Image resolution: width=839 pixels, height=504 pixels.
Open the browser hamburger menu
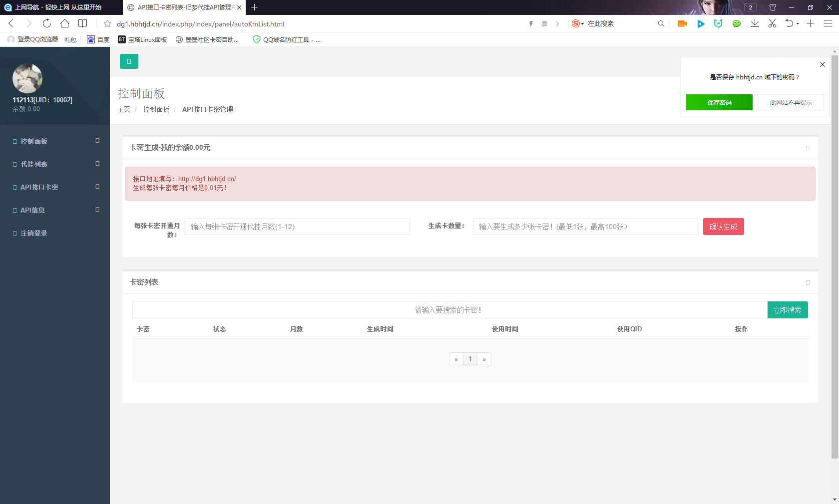coord(828,23)
